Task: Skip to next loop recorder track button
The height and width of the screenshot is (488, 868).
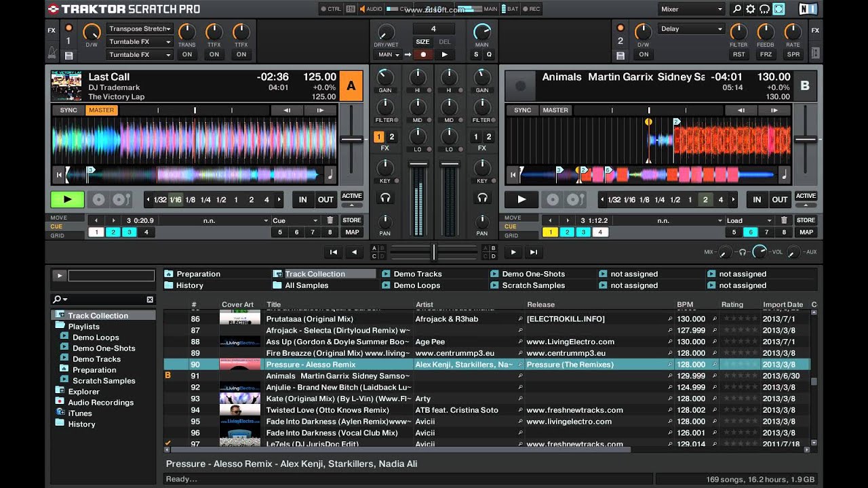Action: pyautogui.click(x=534, y=252)
